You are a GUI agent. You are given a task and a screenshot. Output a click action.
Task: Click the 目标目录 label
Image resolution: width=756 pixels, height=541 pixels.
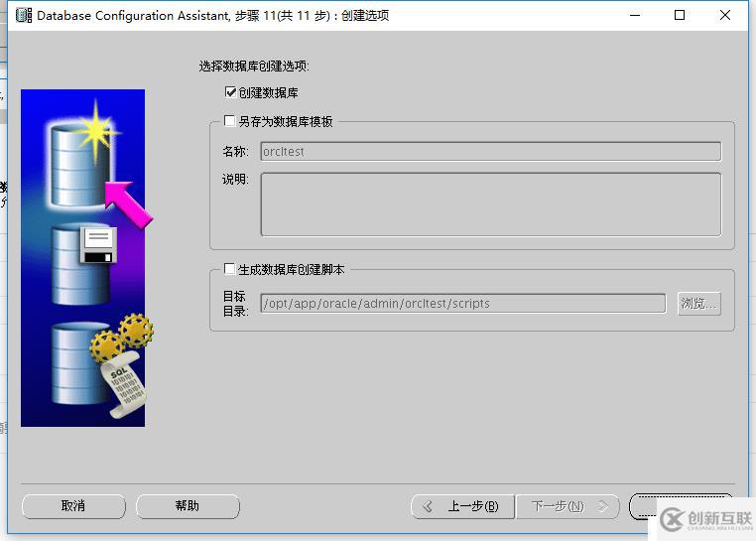(235, 304)
